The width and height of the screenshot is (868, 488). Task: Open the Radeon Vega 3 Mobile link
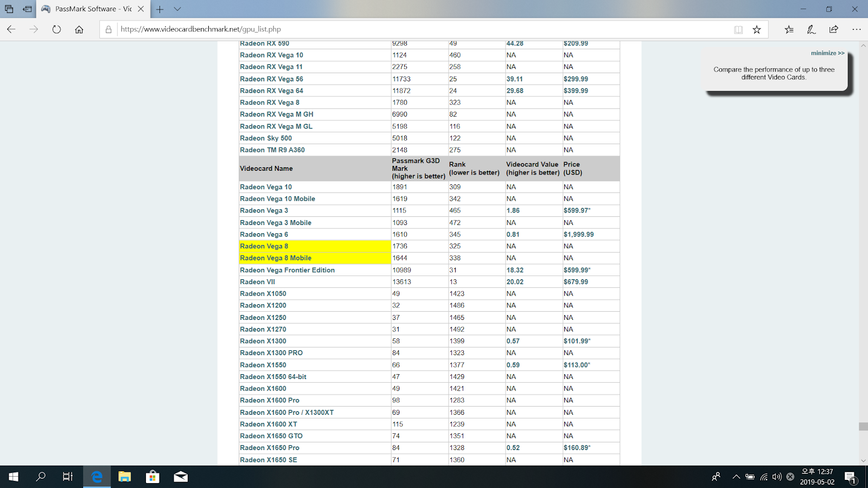[276, 223]
